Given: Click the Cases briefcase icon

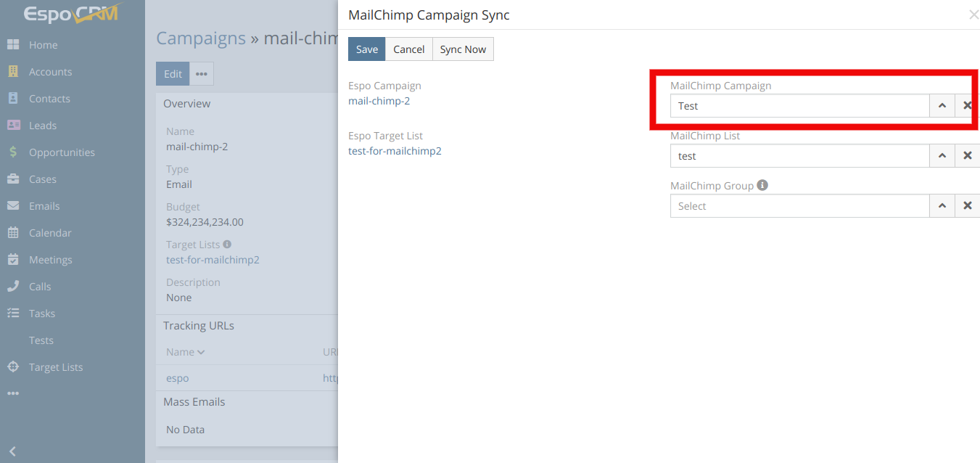Looking at the screenshot, I should coord(13,179).
